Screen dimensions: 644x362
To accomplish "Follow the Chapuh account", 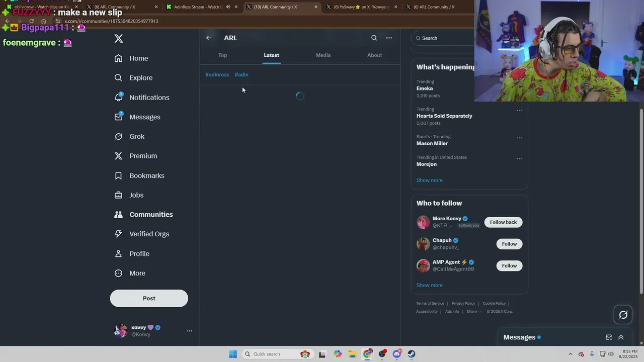I will coord(509,244).
